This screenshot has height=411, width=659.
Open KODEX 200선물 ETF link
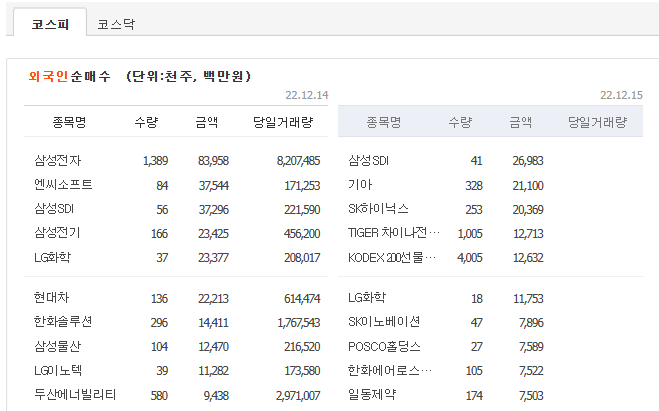(x=392, y=257)
